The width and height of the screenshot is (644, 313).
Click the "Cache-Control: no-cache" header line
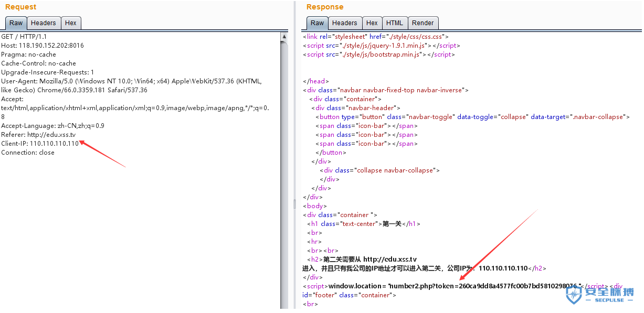[39, 63]
